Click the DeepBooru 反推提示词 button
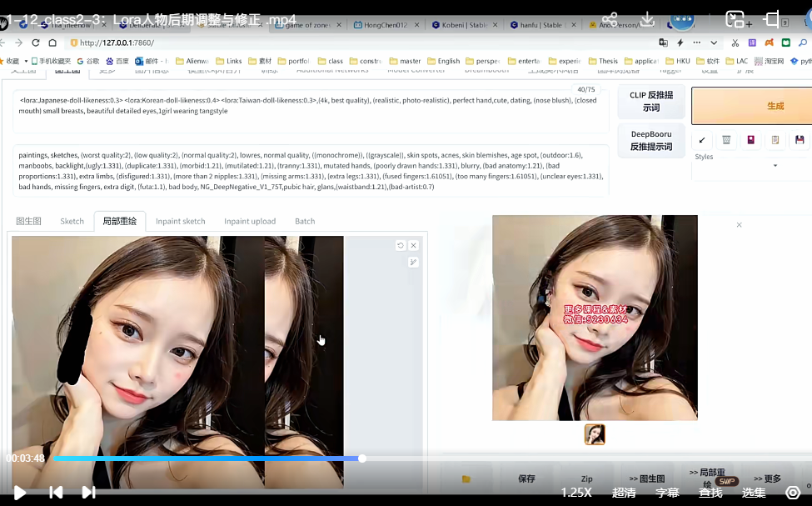Viewport: 812px width, 506px height. point(651,141)
